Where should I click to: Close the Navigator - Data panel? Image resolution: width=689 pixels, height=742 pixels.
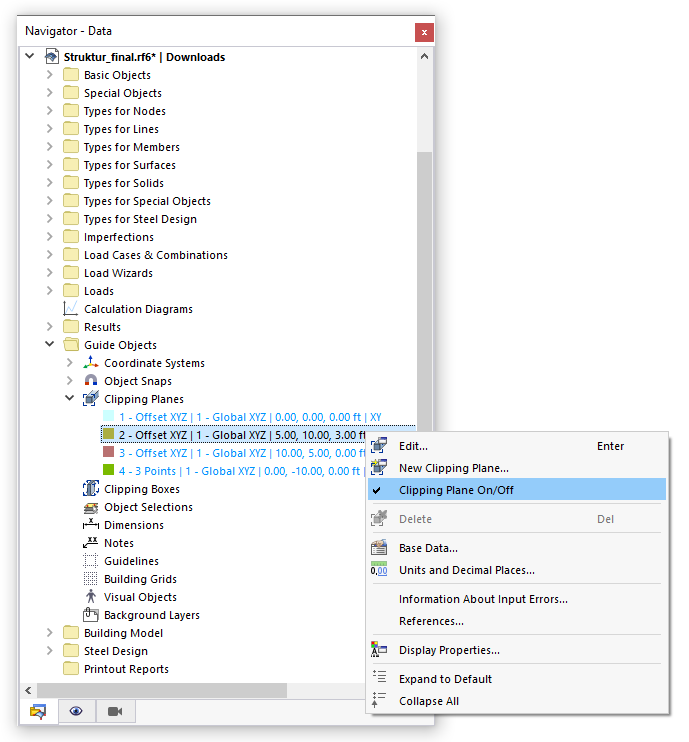point(424,32)
